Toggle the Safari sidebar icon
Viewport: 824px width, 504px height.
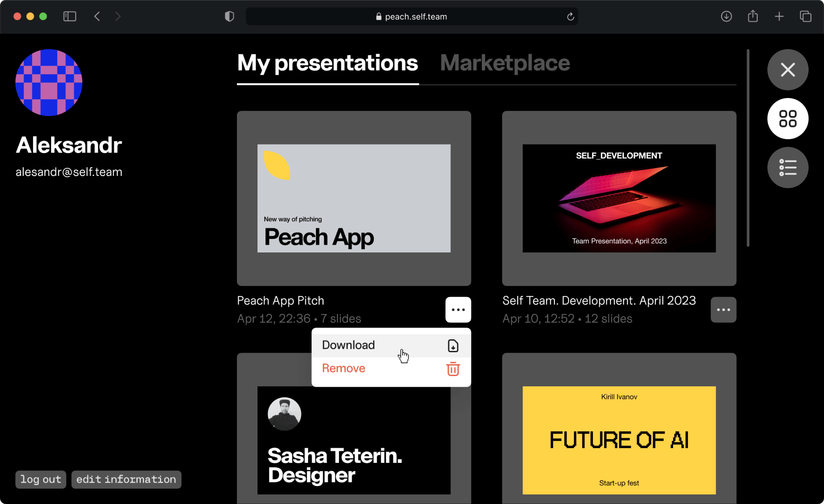click(x=70, y=16)
